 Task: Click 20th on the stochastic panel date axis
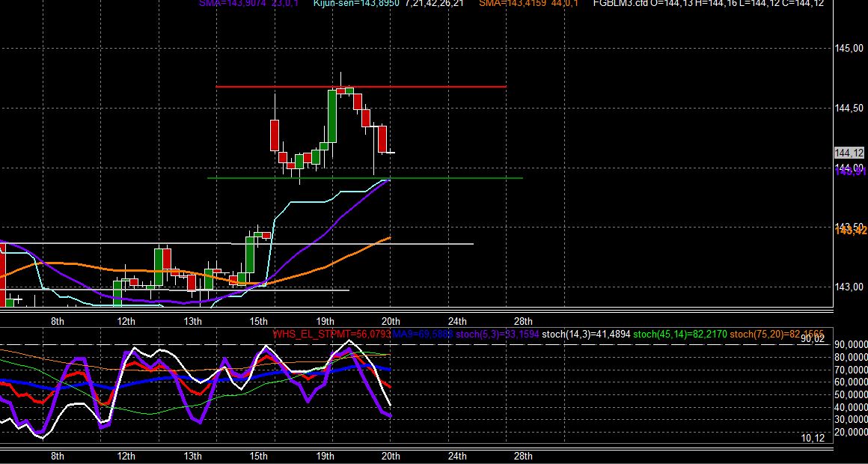391,457
